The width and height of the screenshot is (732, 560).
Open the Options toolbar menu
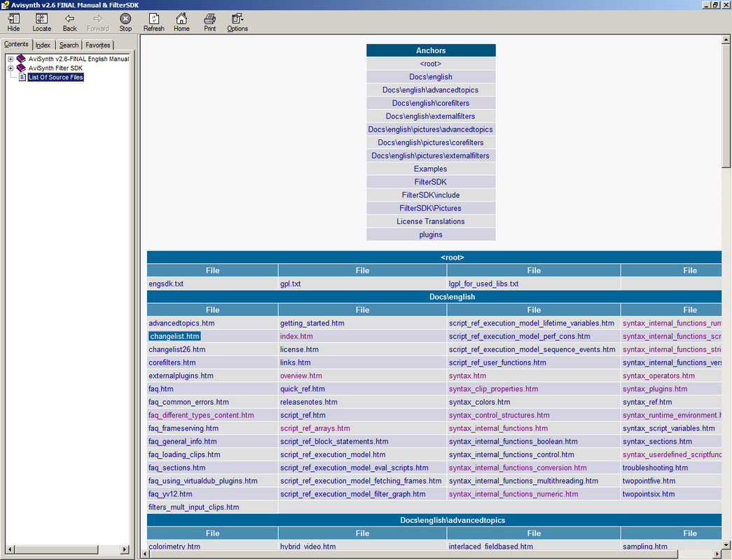tap(237, 22)
